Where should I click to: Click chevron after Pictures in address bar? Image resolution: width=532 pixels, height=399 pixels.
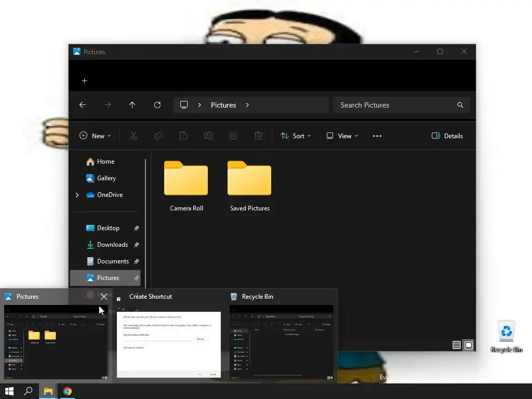pos(247,105)
